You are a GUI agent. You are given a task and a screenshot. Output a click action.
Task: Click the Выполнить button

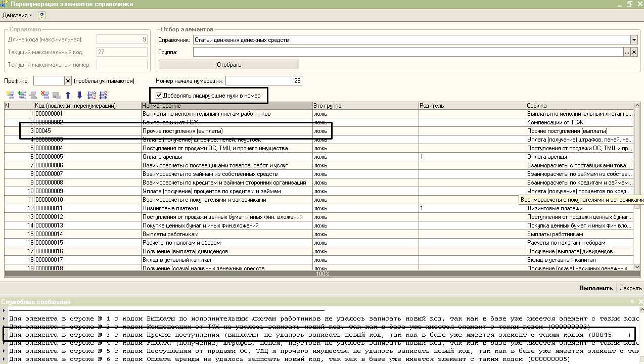click(596, 288)
